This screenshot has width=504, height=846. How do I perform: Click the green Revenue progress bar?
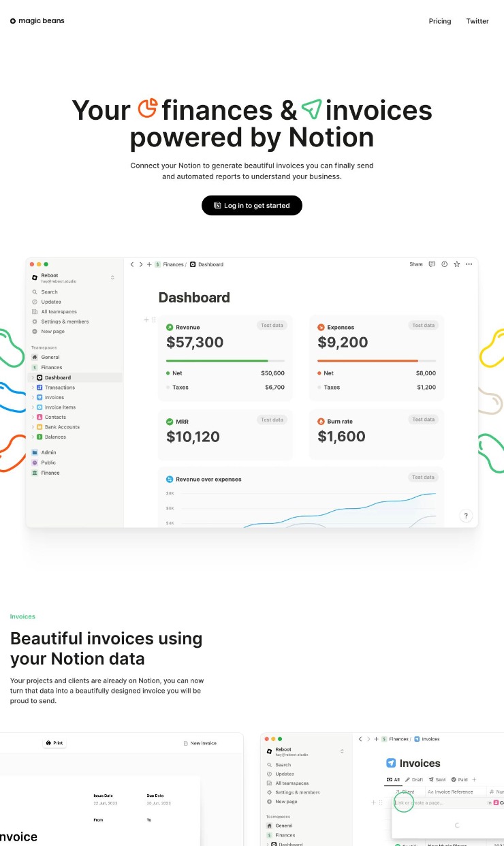point(225,360)
